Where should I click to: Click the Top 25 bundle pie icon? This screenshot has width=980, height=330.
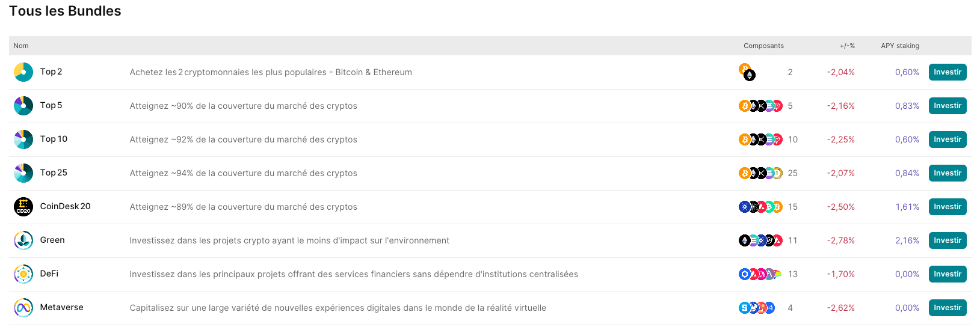23,173
